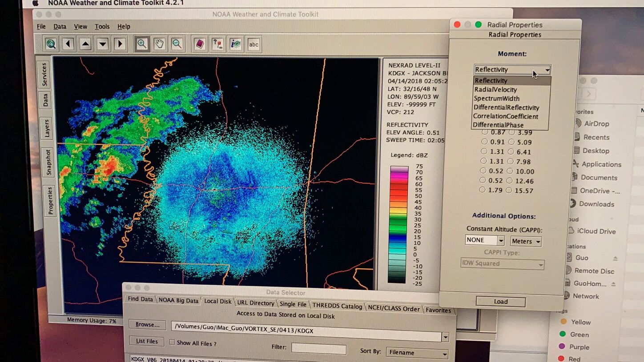Click the Load button in Radial Properties
The image size is (644, 362).
501,302
